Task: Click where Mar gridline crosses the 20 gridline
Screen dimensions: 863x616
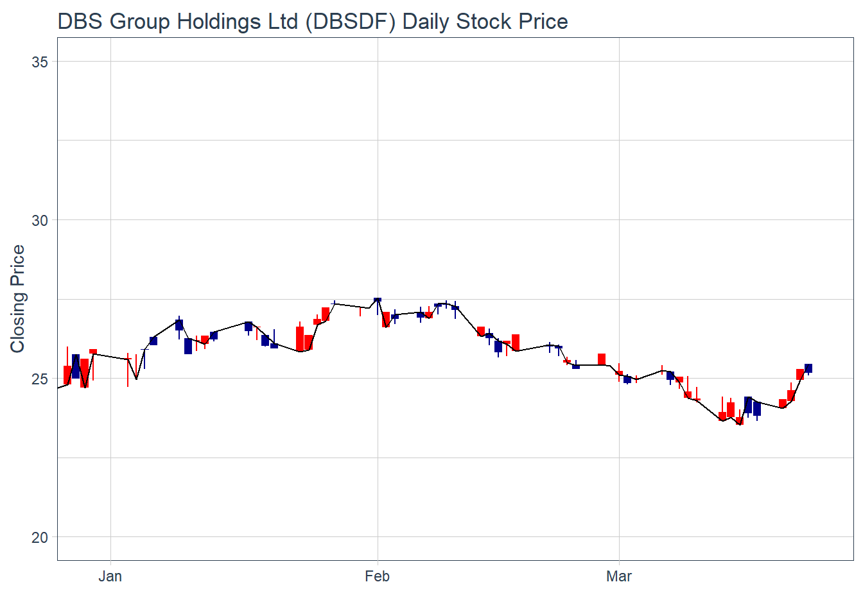Action: 619,537
